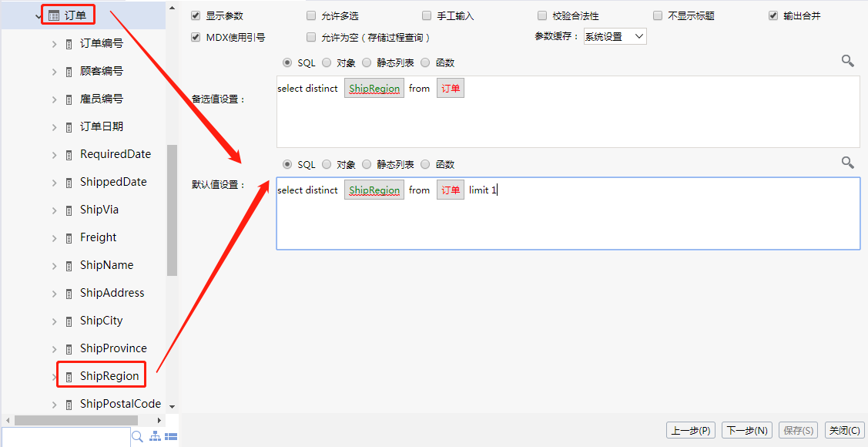This screenshot has height=447, width=868.
Task: Click the table icon beside 订单
Action: (x=54, y=15)
